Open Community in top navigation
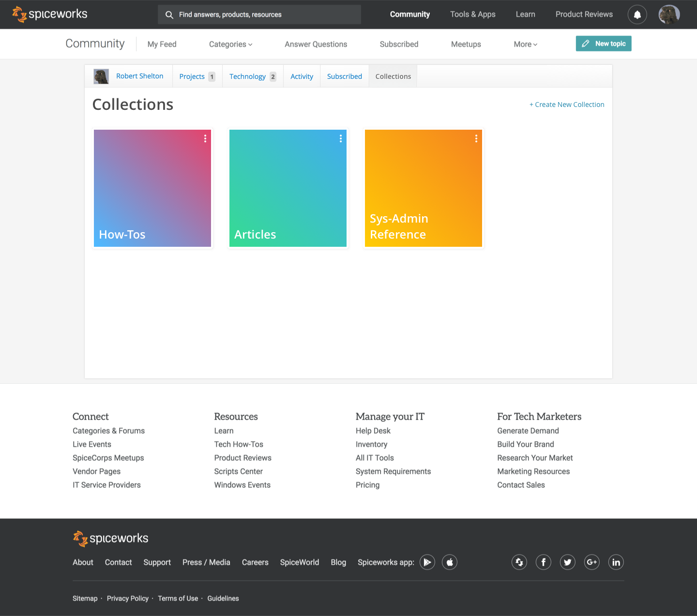Screen dimensions: 697x616 coord(410,15)
